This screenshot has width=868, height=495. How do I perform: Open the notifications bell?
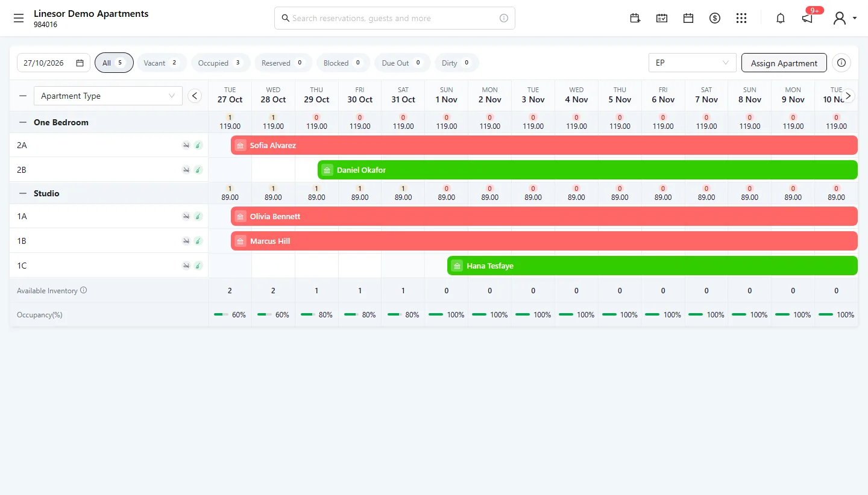coord(781,18)
